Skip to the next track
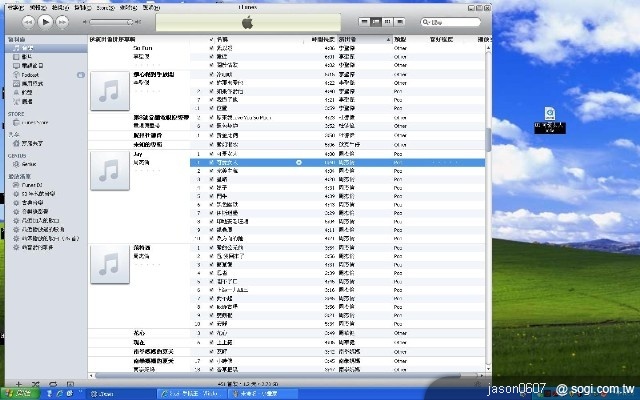 63,20
